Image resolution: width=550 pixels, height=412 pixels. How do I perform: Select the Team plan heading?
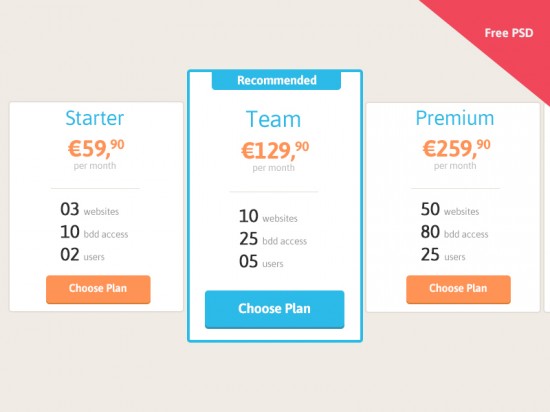[274, 119]
